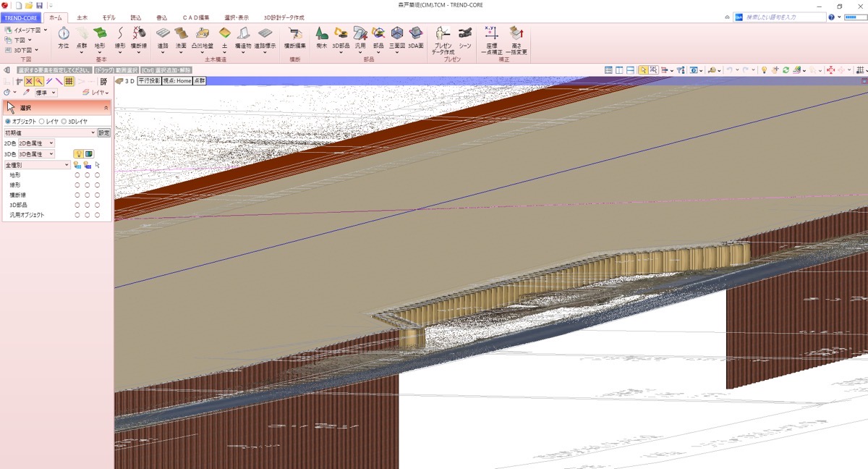Click the 設定 button
868x469 pixels.
[104, 132]
